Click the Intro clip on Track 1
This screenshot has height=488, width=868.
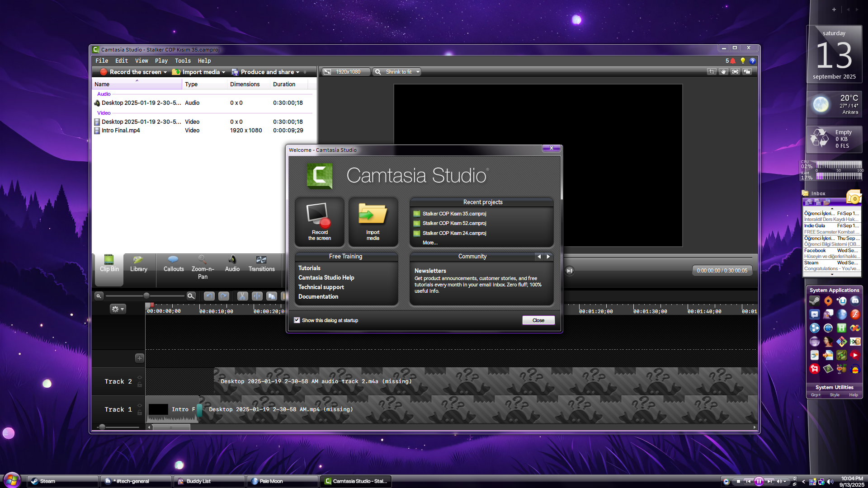click(173, 409)
